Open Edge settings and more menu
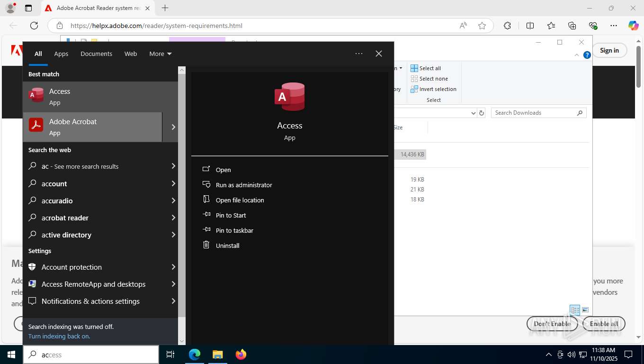This screenshot has height=364, width=644. 614,26
